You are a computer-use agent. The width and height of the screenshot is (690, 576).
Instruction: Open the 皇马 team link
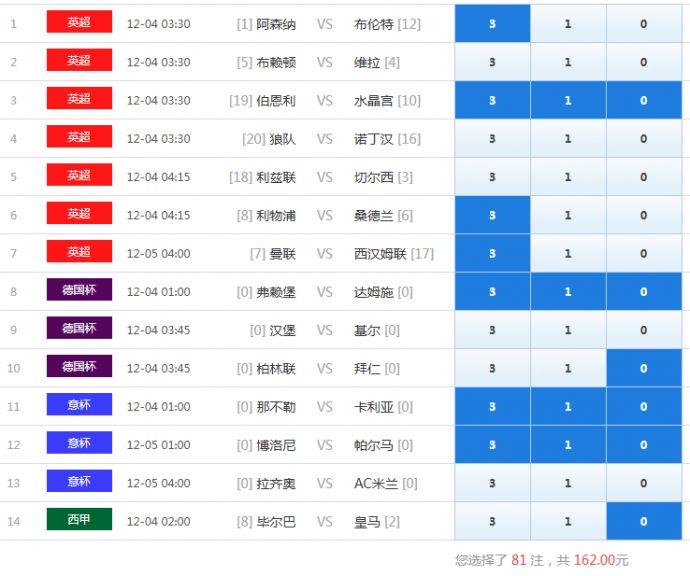(368, 522)
